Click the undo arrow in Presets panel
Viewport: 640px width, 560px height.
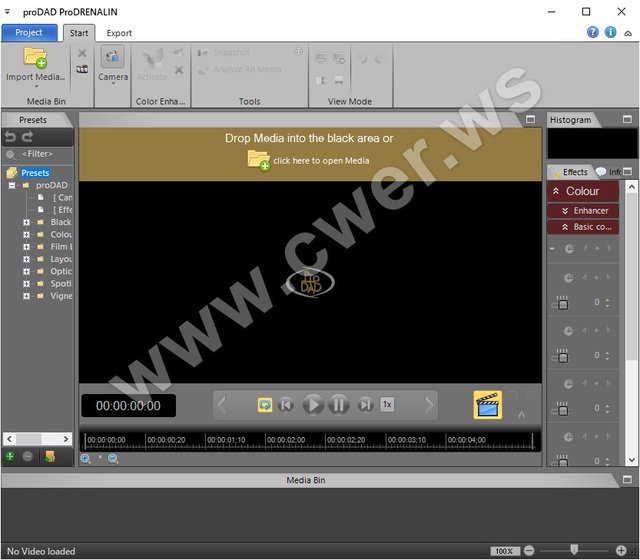click(10, 136)
